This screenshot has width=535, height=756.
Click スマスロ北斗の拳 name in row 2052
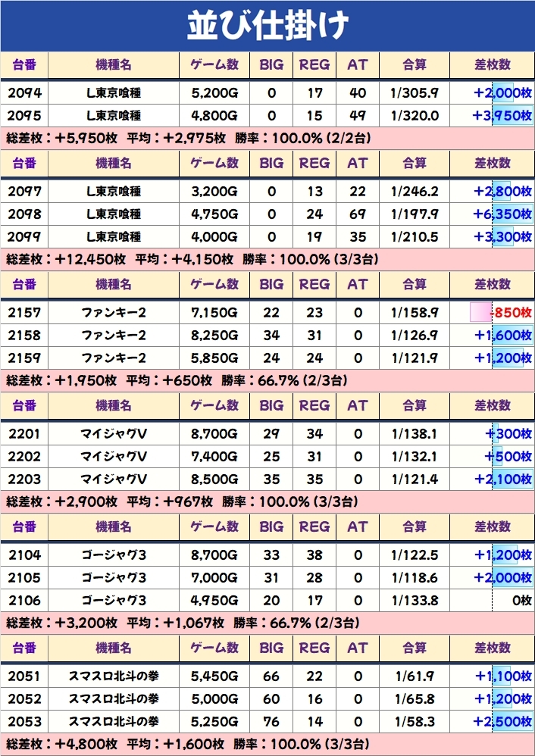click(x=114, y=699)
